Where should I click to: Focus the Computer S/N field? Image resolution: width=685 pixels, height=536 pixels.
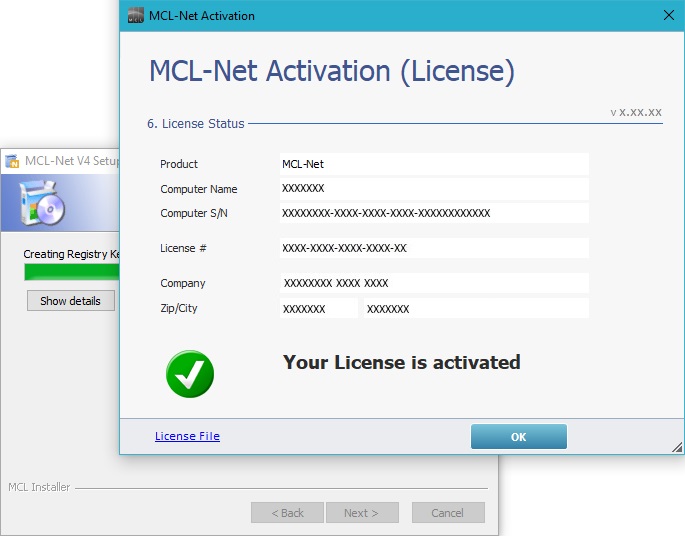[x=434, y=213]
